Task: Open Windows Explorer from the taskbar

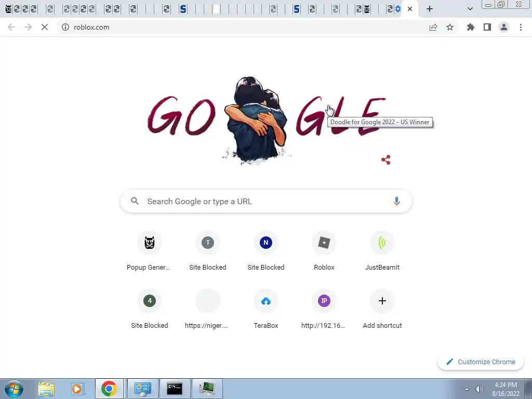Action: (46, 389)
